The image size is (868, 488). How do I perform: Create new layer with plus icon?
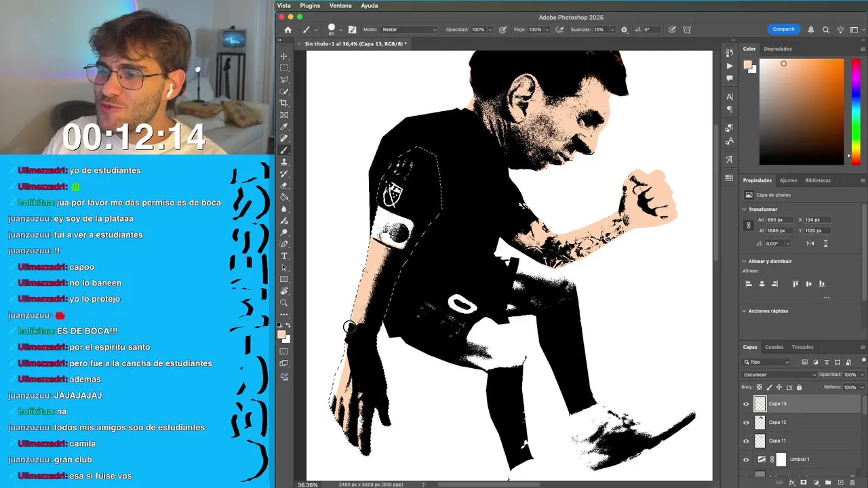(840, 483)
